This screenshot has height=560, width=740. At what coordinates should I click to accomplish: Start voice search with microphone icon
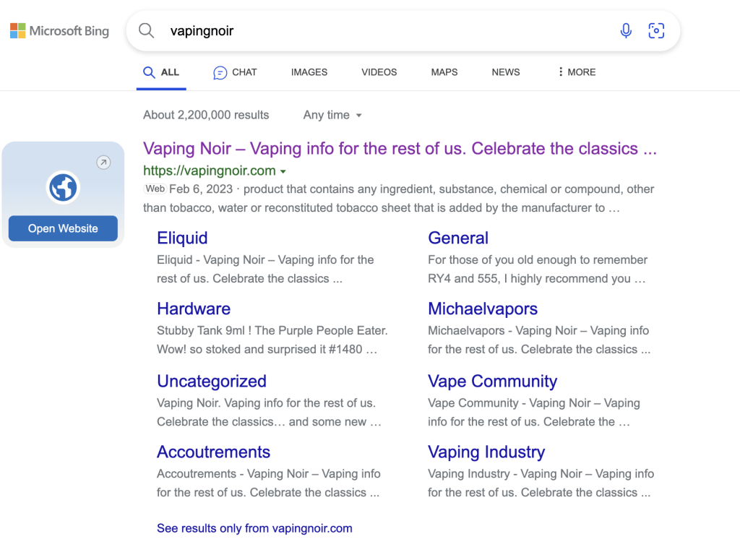[x=626, y=30]
